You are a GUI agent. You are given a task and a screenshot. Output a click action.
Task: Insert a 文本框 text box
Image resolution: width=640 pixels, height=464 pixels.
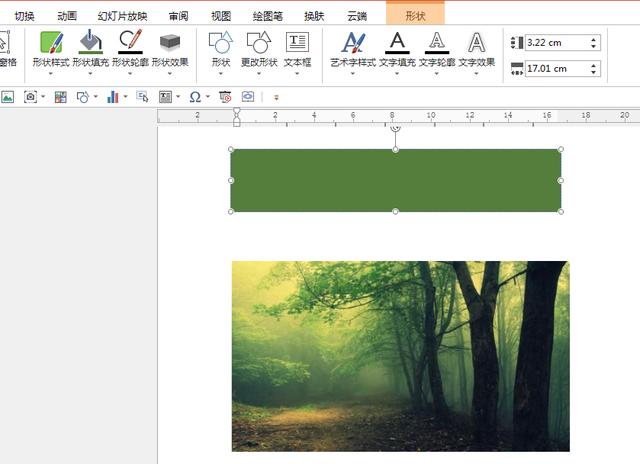pyautogui.click(x=297, y=42)
